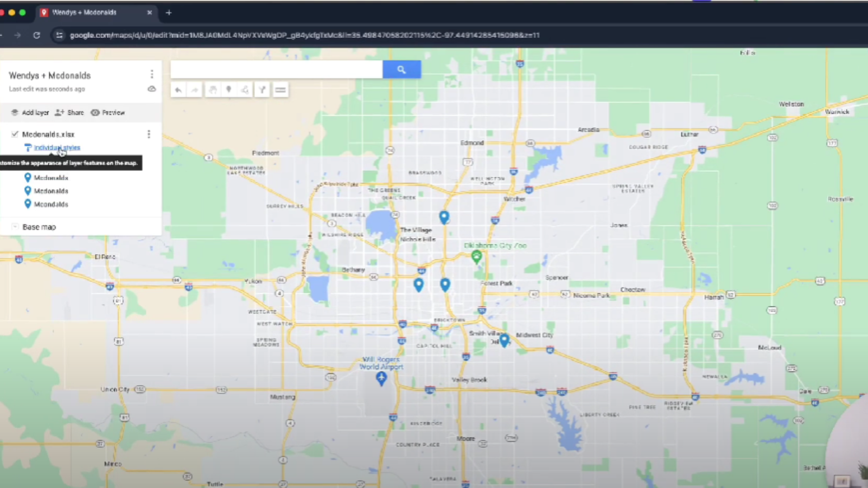The height and width of the screenshot is (488, 868).
Task: Click the Nicoma Park label on map
Action: [x=591, y=296]
